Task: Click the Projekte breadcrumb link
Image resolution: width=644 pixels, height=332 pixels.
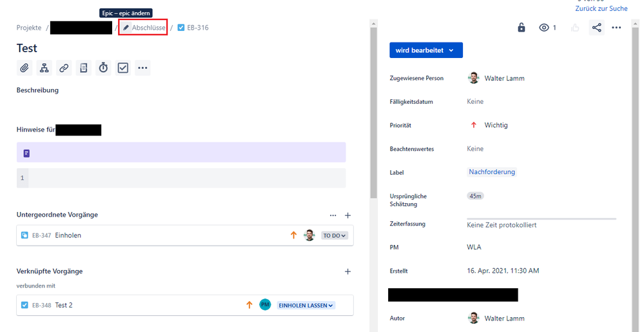Action: coord(29,28)
